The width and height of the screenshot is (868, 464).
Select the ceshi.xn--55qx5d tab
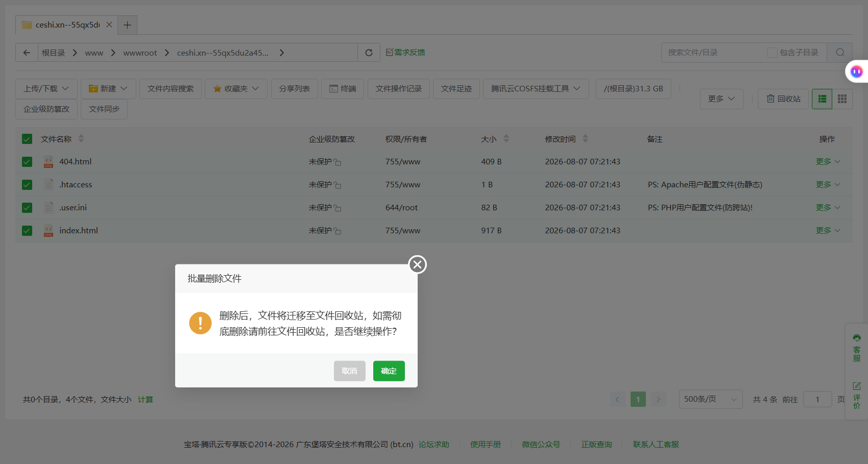point(67,25)
